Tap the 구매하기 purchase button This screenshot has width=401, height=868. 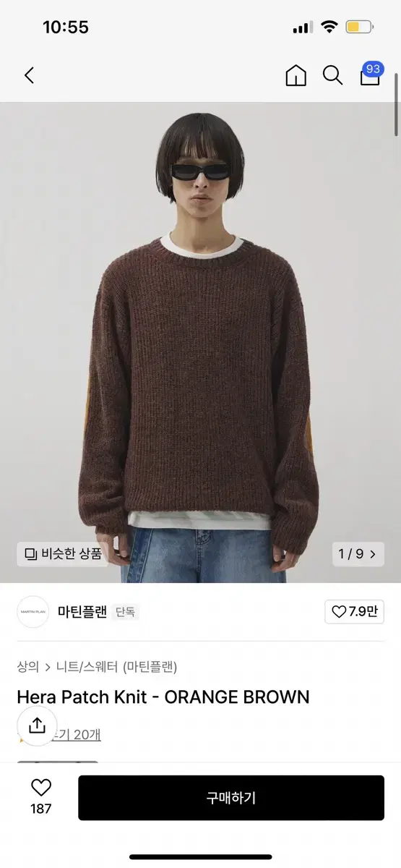tap(231, 798)
